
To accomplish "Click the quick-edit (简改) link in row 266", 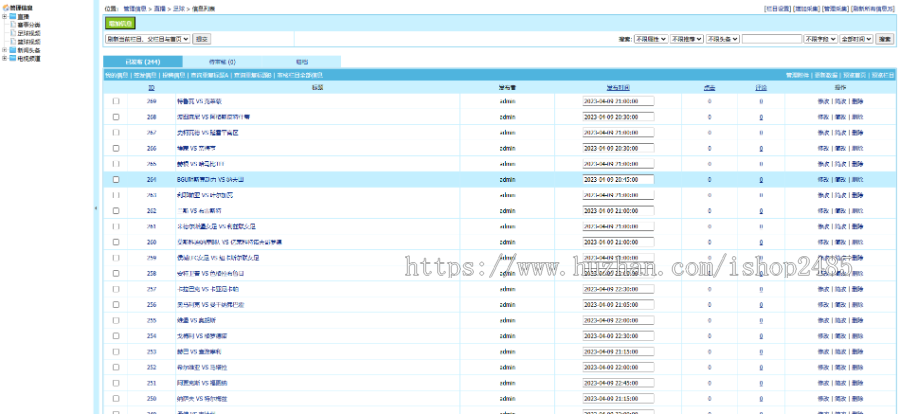I will coord(840,148).
